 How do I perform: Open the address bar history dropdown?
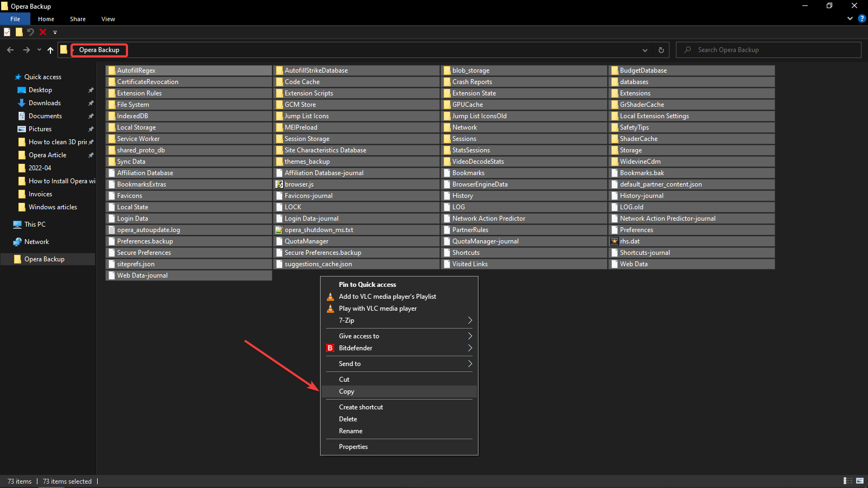645,49
